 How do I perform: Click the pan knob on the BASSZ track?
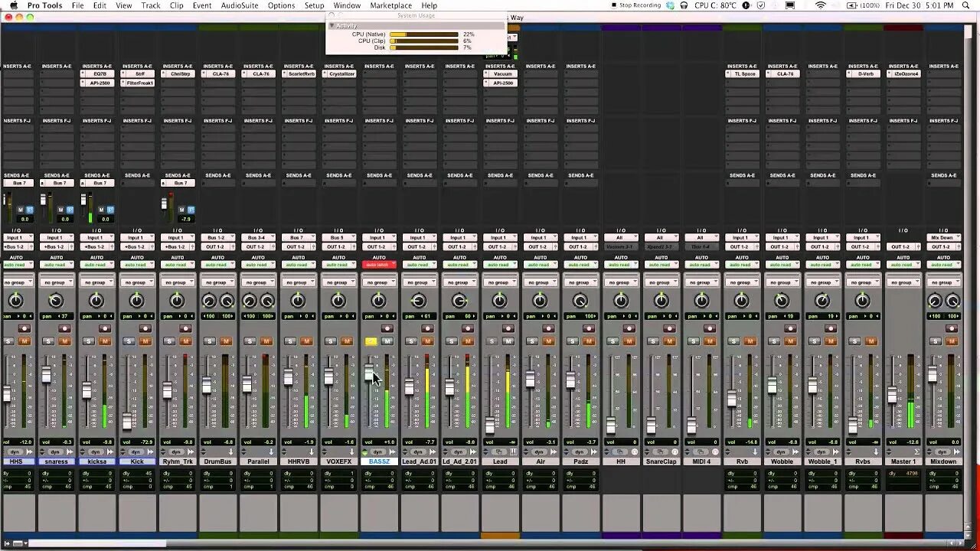[378, 301]
